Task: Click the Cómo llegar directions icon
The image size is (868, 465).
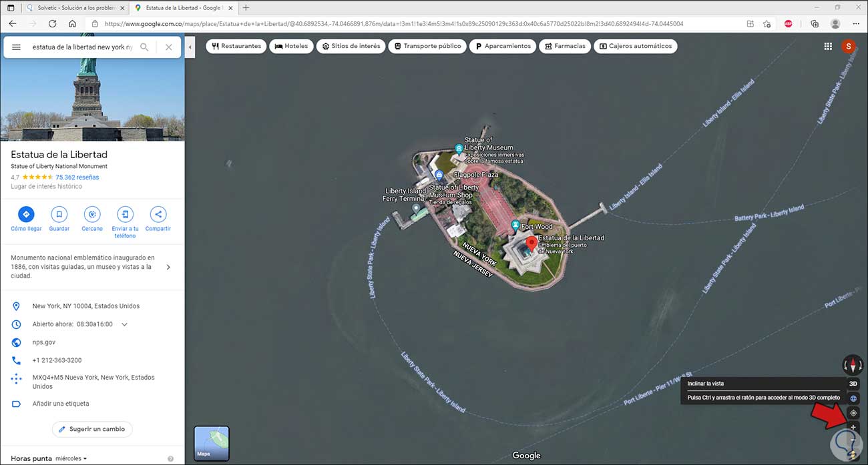Action: (x=26, y=214)
